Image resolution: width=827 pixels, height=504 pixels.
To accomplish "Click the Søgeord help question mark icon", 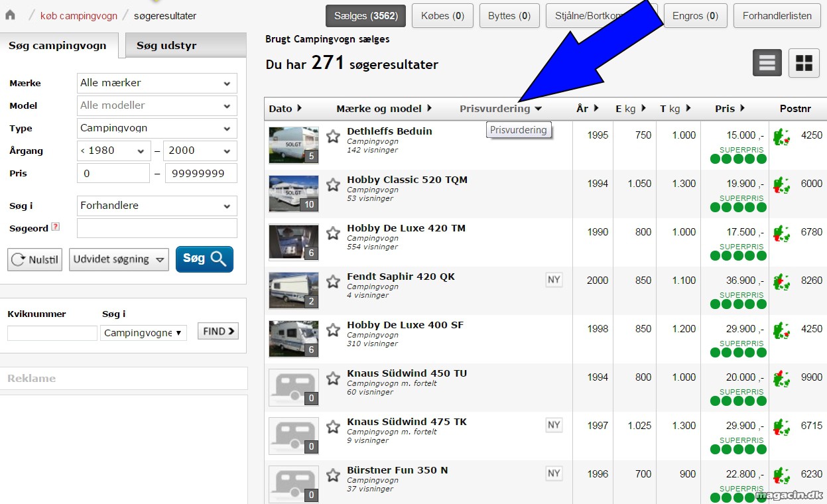I will (x=55, y=227).
